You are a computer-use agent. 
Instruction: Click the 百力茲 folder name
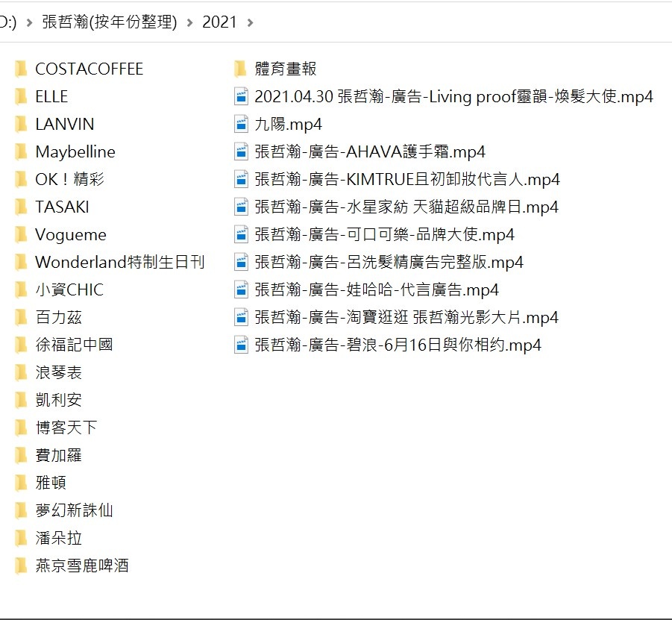pyautogui.click(x=59, y=317)
